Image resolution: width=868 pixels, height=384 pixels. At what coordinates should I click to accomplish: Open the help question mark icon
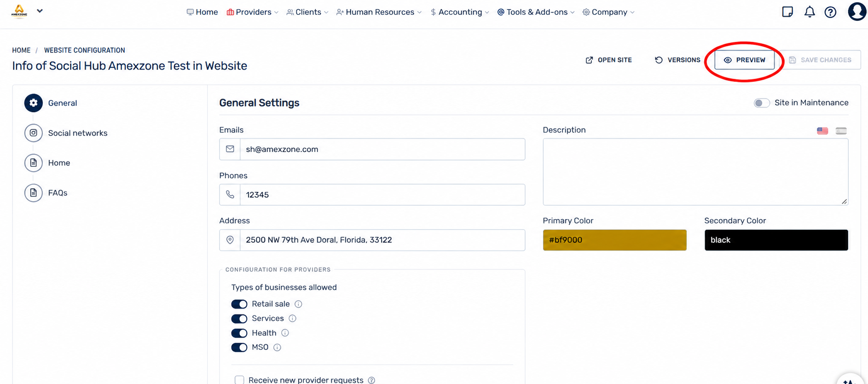pos(830,12)
